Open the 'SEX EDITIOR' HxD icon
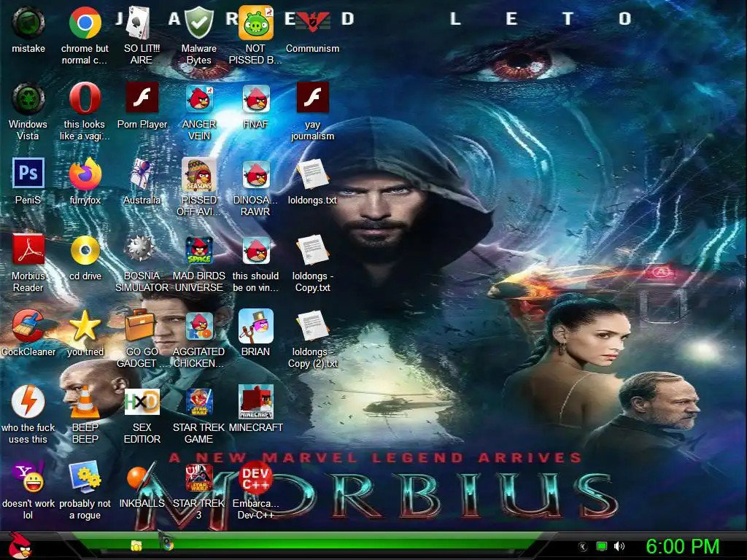The image size is (747, 560). (x=142, y=402)
